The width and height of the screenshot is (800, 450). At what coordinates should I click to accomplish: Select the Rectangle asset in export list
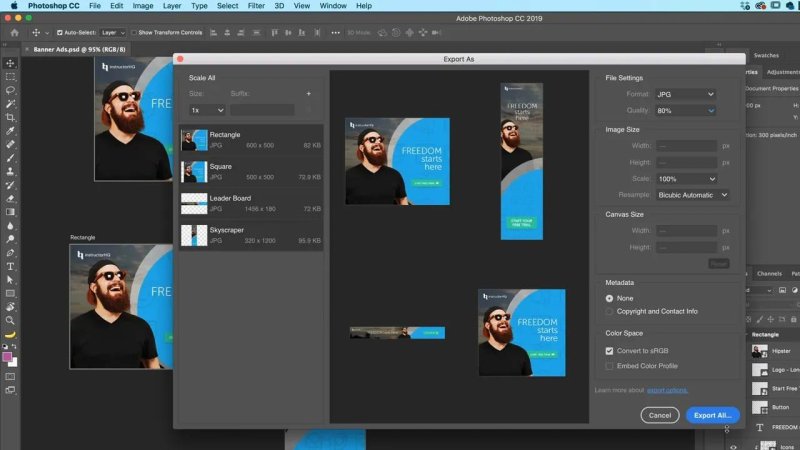251,140
